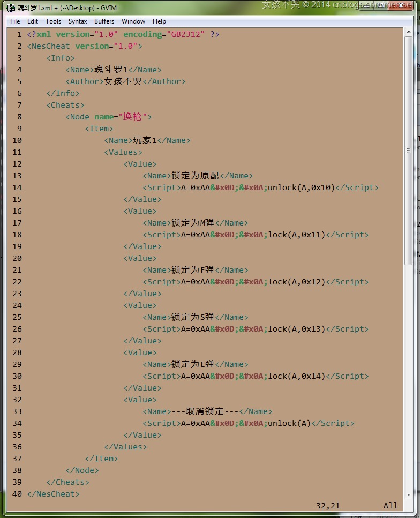Open the Syntax menu
This screenshot has height=518, width=420.
point(78,21)
